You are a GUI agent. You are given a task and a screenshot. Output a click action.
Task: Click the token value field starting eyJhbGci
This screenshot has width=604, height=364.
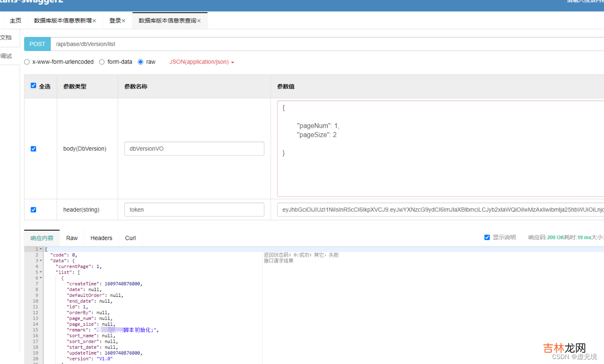tap(441, 209)
